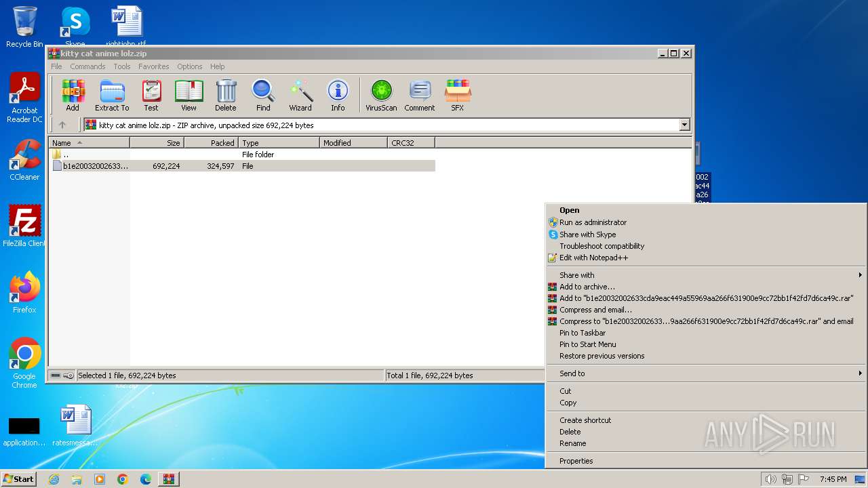Select Add to archive... entry
The width and height of the screenshot is (868, 488).
point(705,287)
